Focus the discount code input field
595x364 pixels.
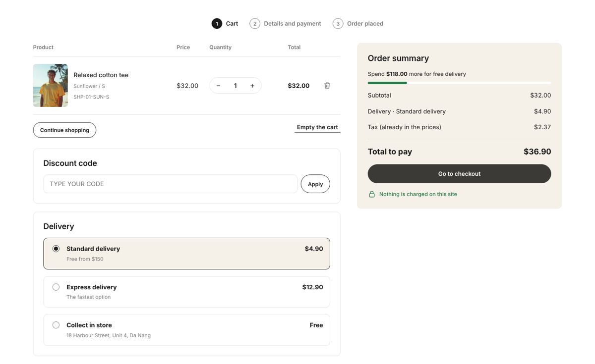[170, 184]
